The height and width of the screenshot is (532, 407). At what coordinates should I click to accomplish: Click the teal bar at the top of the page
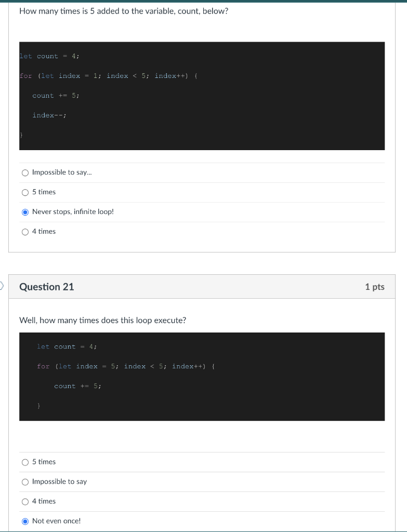pos(203,2)
